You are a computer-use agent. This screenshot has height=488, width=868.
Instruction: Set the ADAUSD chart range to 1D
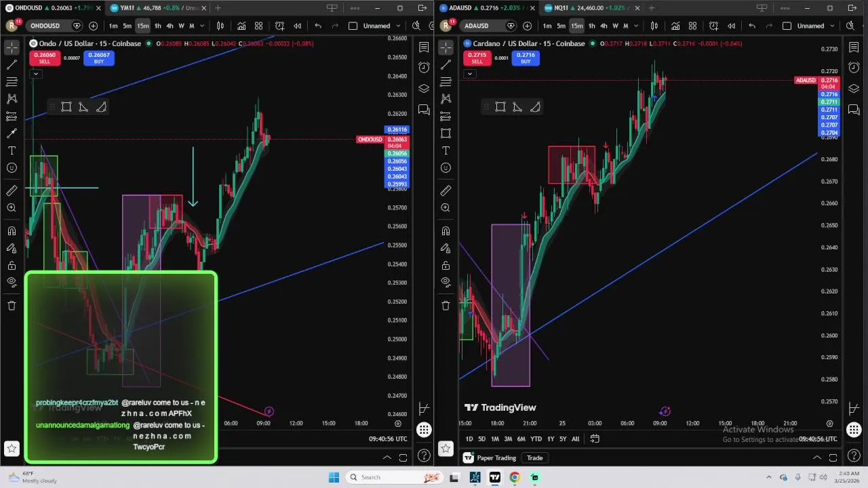tap(469, 439)
